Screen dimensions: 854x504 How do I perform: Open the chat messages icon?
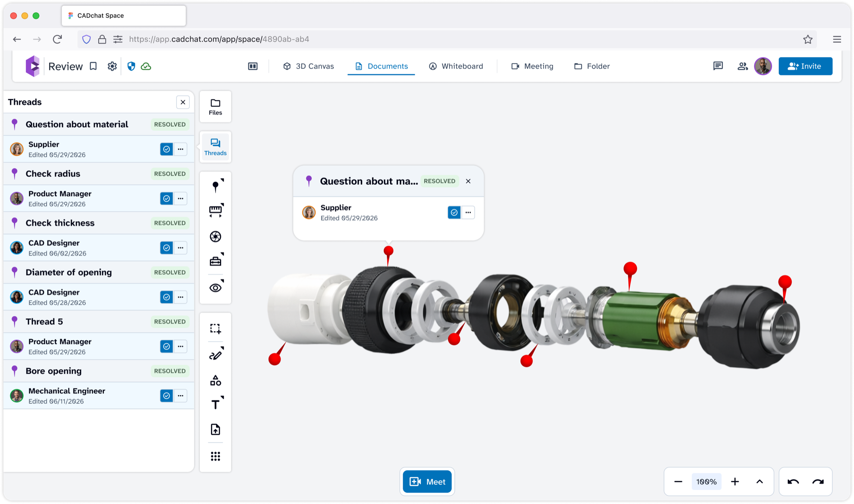pyautogui.click(x=718, y=66)
